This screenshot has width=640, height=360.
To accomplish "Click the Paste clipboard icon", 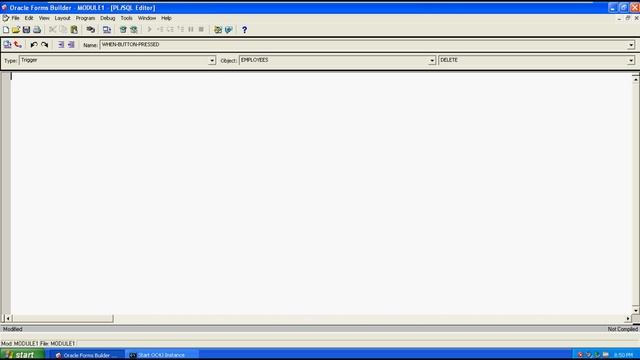I will tap(74, 30).
